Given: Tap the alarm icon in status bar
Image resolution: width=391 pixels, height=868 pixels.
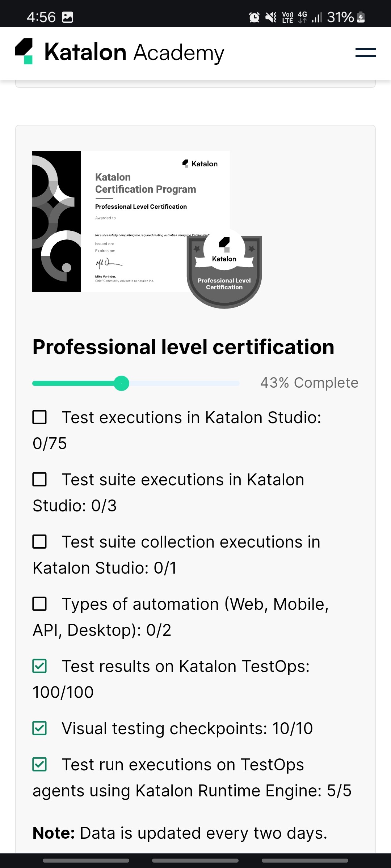Looking at the screenshot, I should coord(254,17).
